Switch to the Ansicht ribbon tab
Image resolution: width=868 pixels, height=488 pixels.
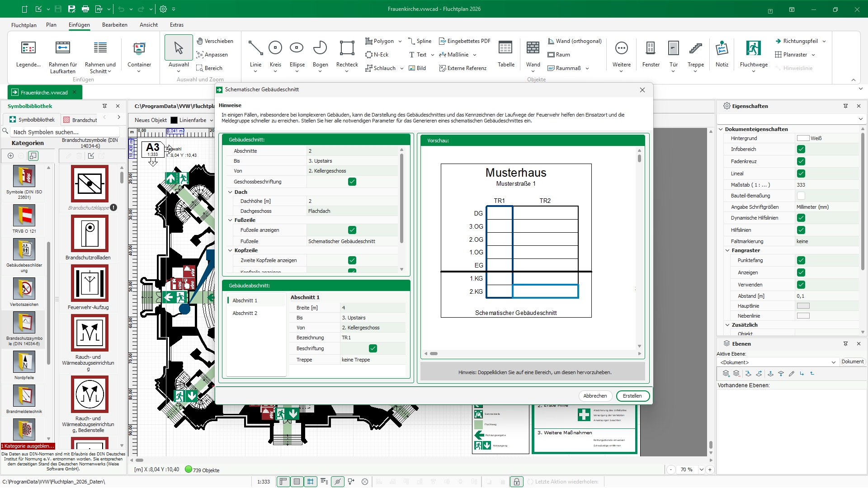click(x=148, y=25)
